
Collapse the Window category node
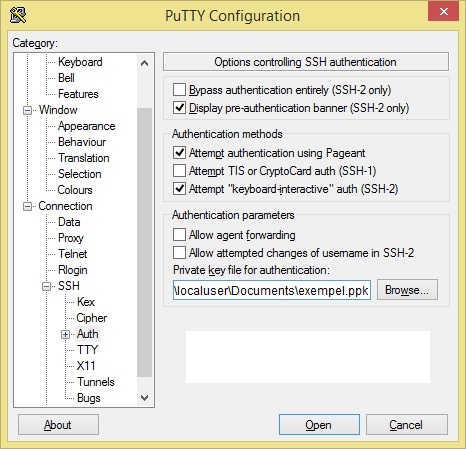click(27, 110)
